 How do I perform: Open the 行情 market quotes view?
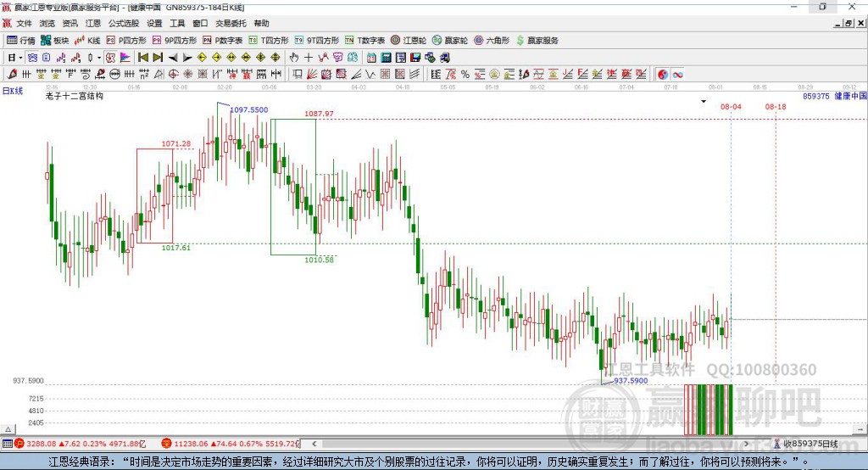pyautogui.click(x=20, y=41)
